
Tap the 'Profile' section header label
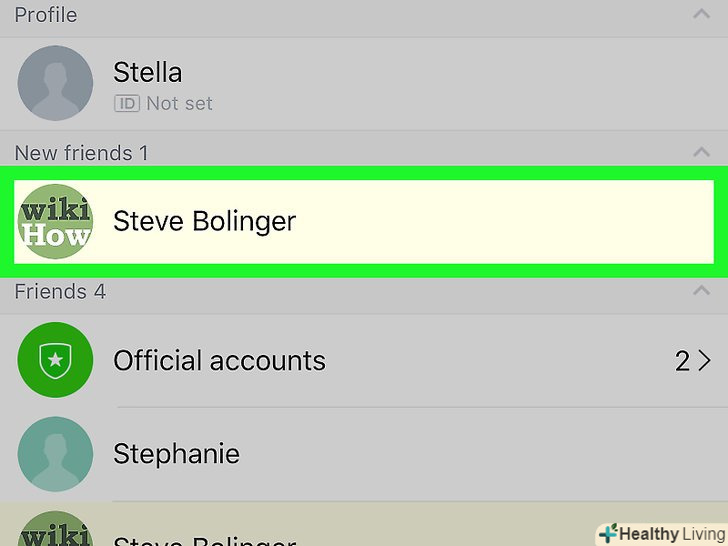pyautogui.click(x=45, y=15)
